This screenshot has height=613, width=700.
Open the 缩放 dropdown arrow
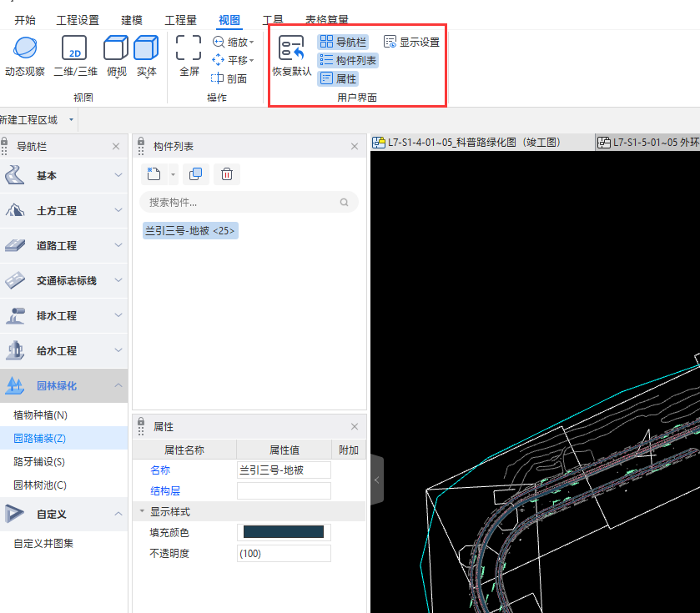pyautogui.click(x=252, y=43)
